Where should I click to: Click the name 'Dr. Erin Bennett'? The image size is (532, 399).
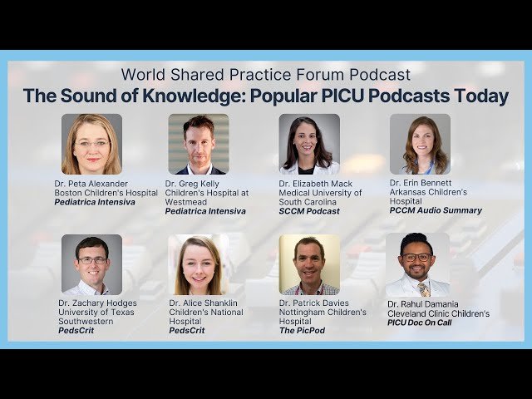421,183
